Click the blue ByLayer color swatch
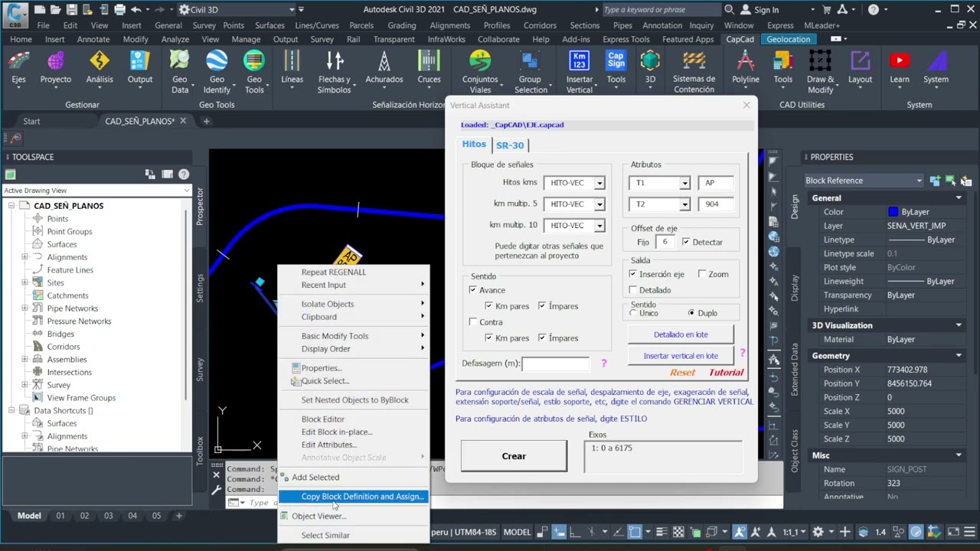The image size is (980, 551). [x=893, y=212]
